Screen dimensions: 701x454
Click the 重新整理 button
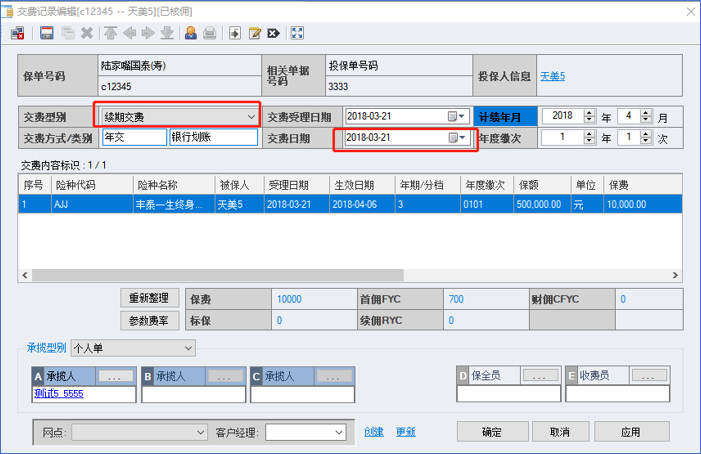click(150, 299)
